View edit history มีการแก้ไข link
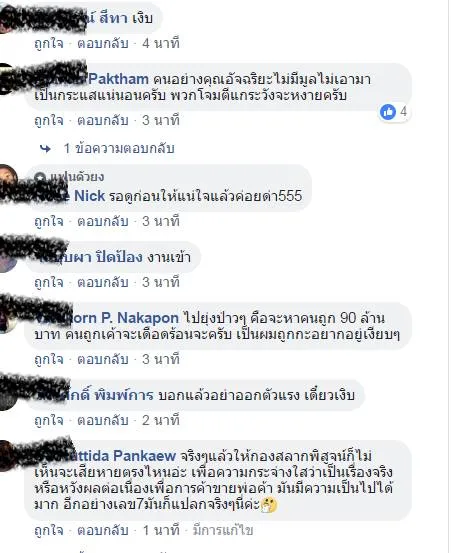Viewport: 453px width, 553px height. coord(223,530)
